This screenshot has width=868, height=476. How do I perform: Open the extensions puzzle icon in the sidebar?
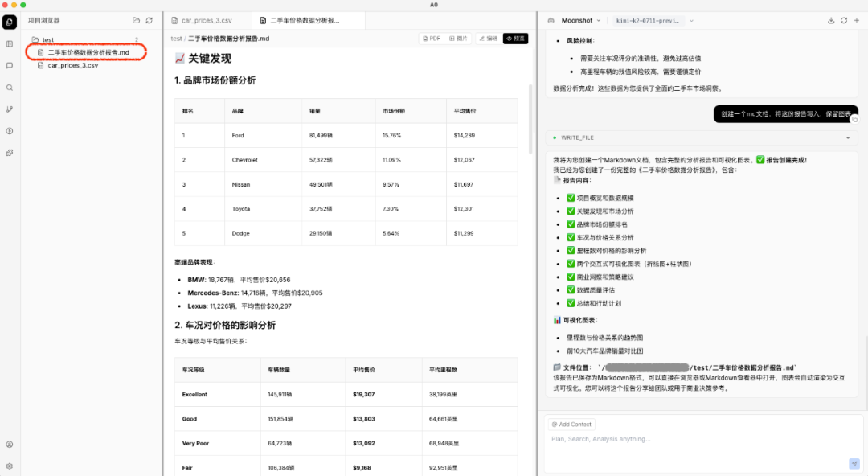pyautogui.click(x=10, y=153)
